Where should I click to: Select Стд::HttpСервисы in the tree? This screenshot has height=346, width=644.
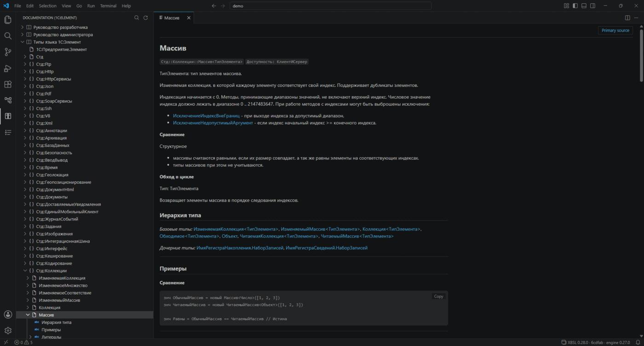click(x=54, y=79)
